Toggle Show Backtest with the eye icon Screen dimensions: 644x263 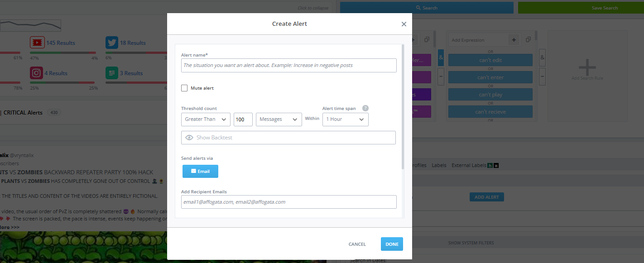tap(189, 137)
